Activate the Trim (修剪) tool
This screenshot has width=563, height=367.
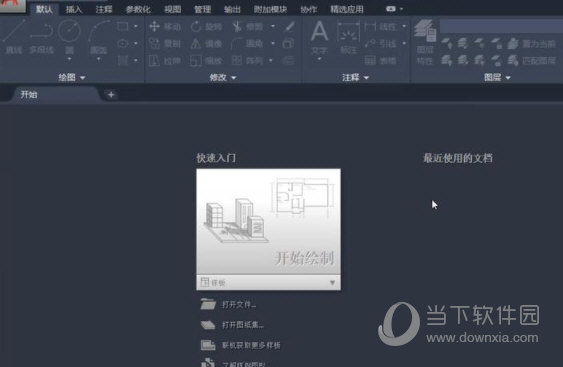[248, 27]
